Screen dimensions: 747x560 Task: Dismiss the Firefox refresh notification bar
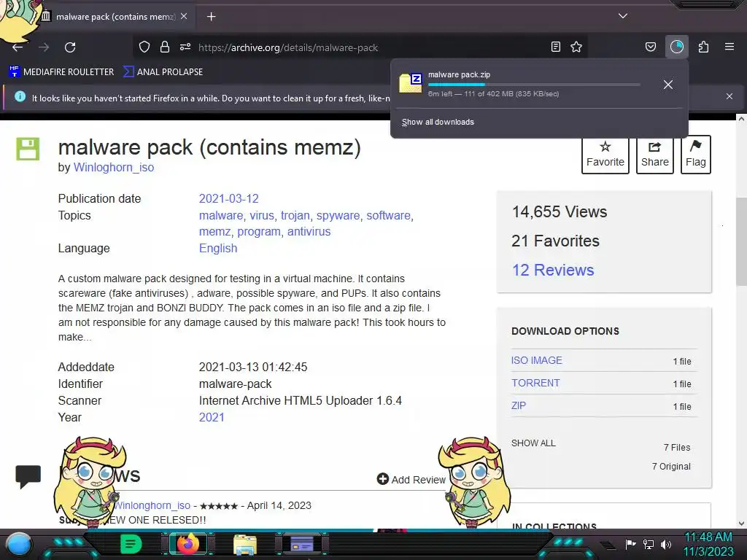tap(729, 96)
